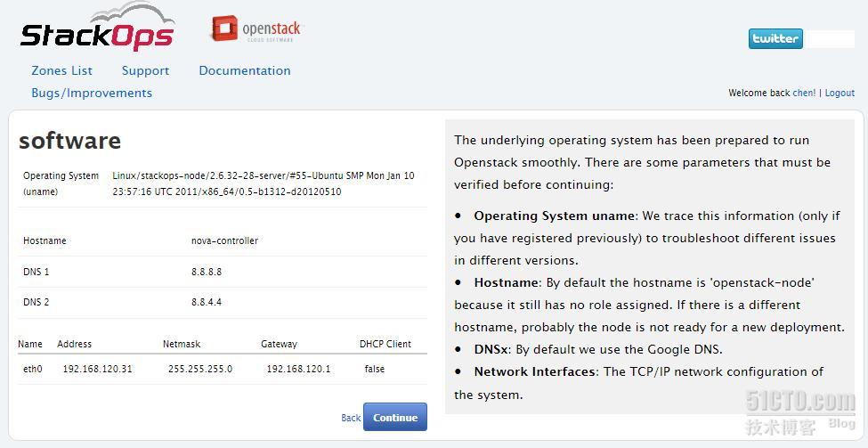
Task: Click the white Twitter follower count box
Action: point(829,39)
